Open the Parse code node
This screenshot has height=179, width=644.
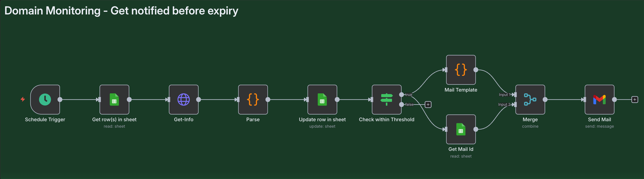coord(253,100)
